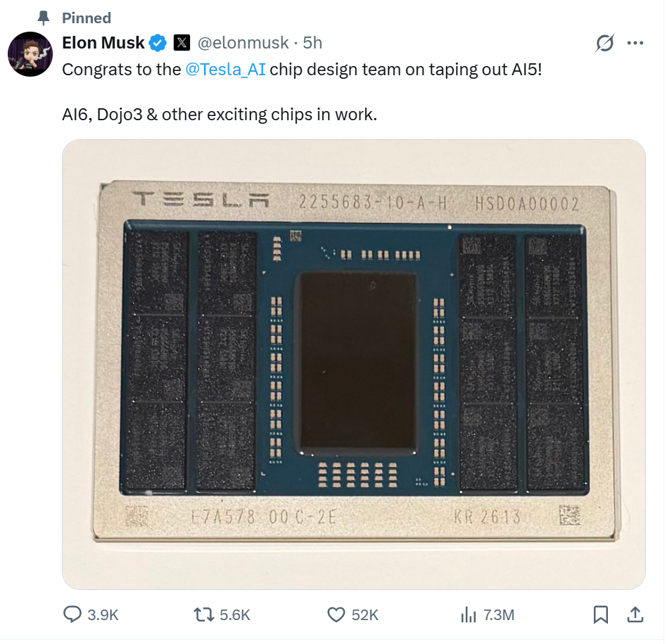View replies by clicking the 3.9K count

pos(101,614)
